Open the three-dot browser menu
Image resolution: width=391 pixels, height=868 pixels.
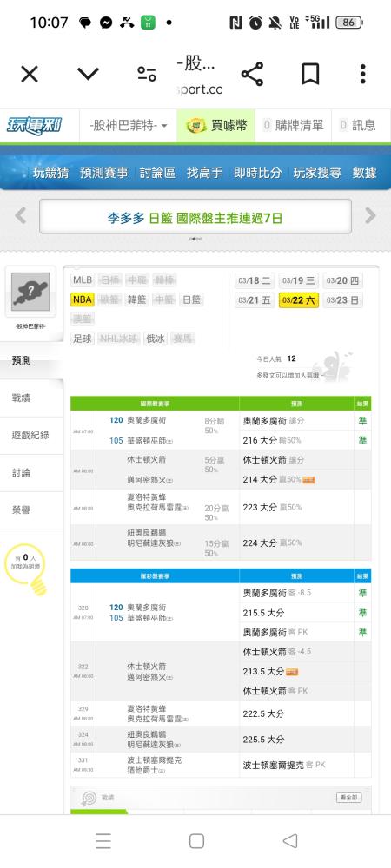[362, 74]
